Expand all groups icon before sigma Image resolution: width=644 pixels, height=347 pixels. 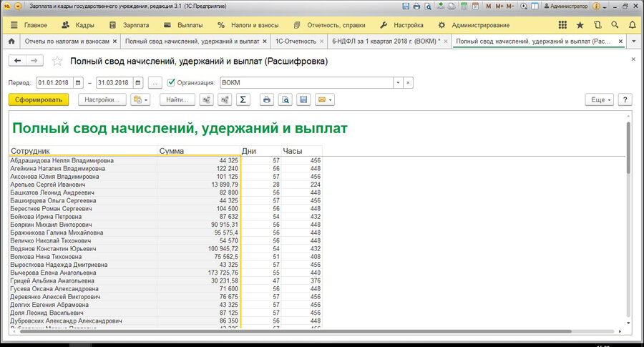[225, 99]
